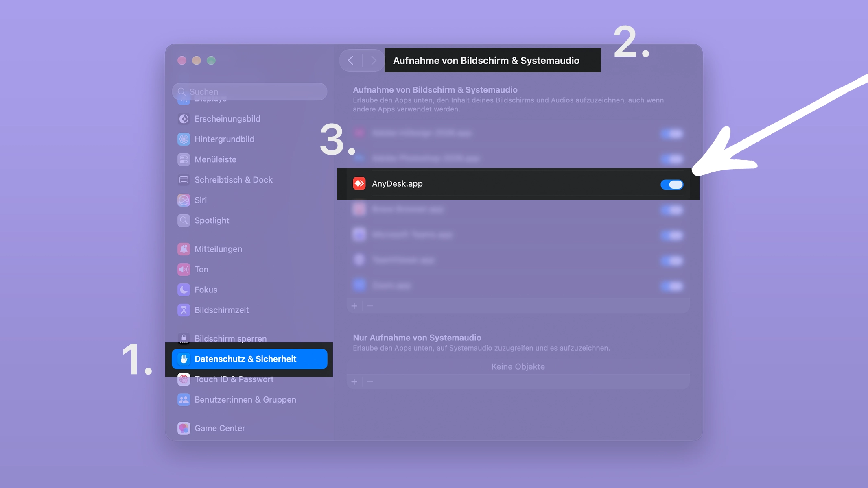The image size is (868, 488).
Task: Click the toolbar title 'Aufnahme von Bildschirm & Systemaudio'
Action: coord(486,61)
